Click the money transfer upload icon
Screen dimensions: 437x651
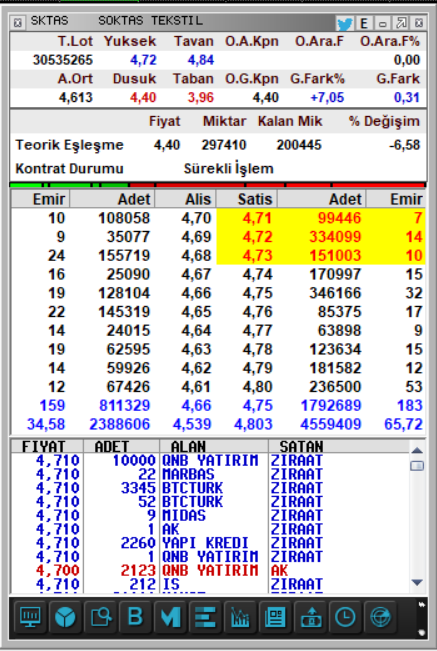[x=310, y=617]
